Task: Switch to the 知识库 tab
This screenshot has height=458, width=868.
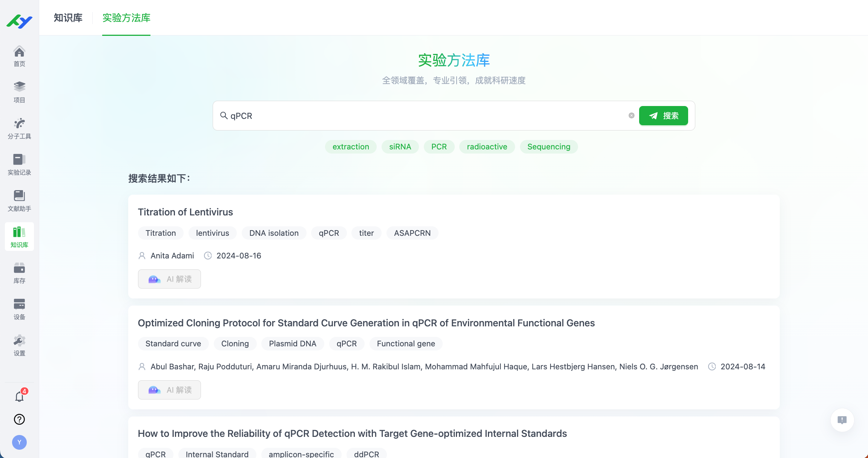Action: click(68, 18)
